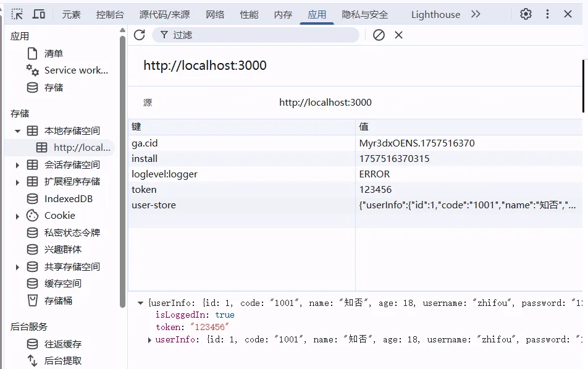Switch to the 控制台 tab
This screenshot has height=369, width=588.
pos(110,14)
